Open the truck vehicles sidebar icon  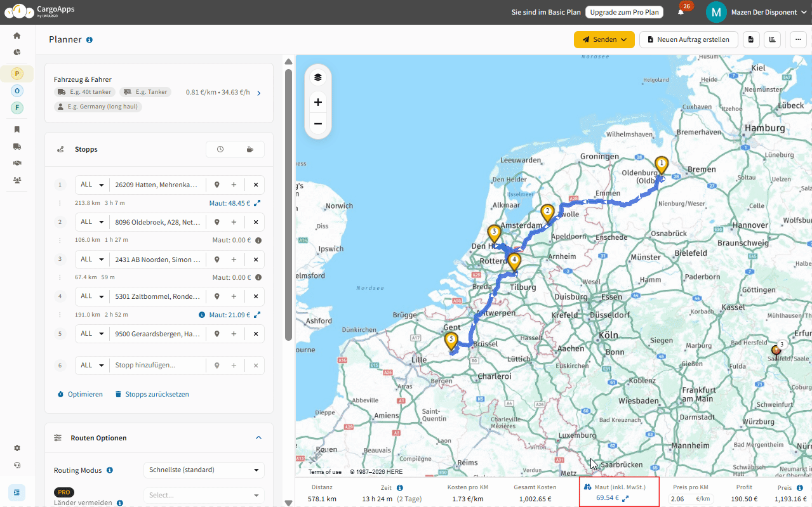17,146
